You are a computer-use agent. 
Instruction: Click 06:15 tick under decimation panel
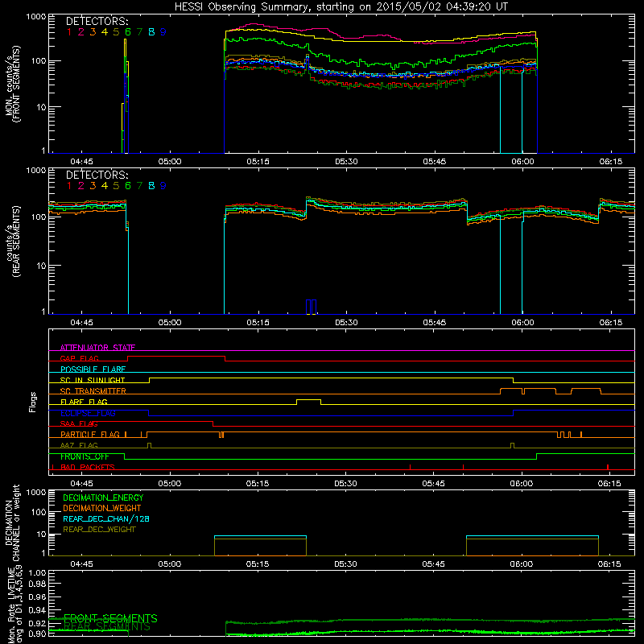tap(609, 564)
